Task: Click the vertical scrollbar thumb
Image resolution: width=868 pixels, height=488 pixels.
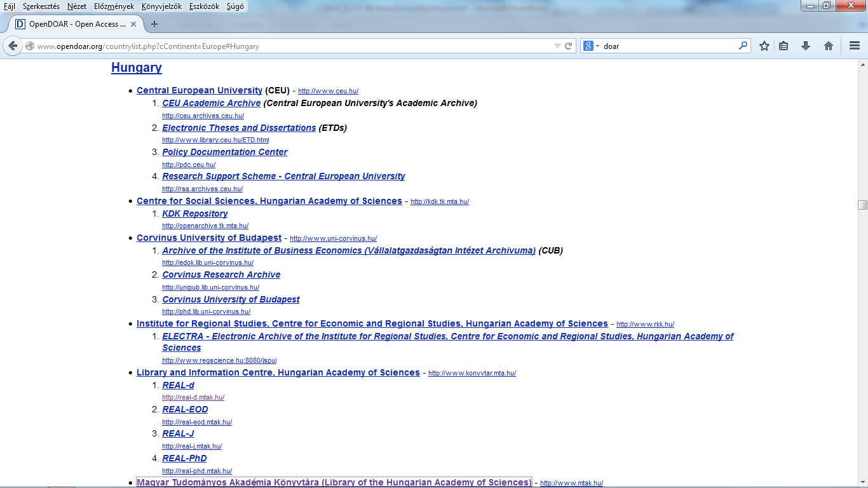Action: (x=862, y=205)
